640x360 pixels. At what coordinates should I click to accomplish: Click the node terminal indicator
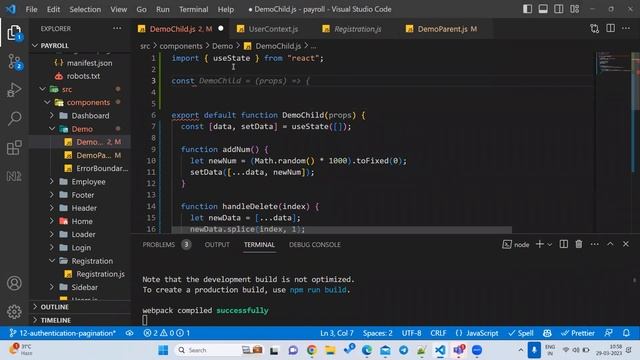tap(516, 244)
